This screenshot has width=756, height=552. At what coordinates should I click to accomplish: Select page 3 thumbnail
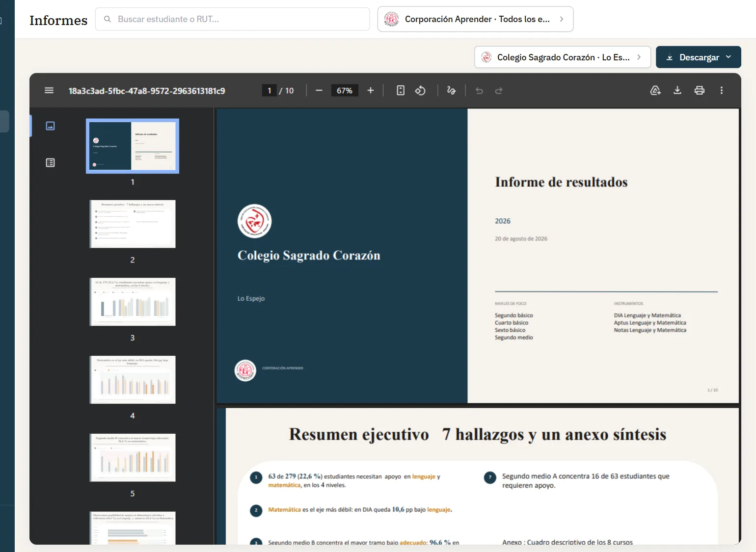(x=133, y=302)
